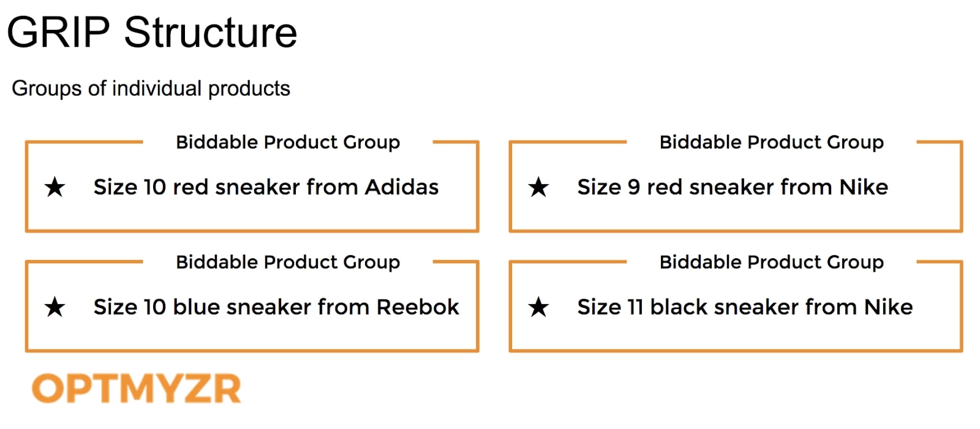
Task: Select the 'Size 10 blue sneaker from Reebok' text
Action: [276, 307]
